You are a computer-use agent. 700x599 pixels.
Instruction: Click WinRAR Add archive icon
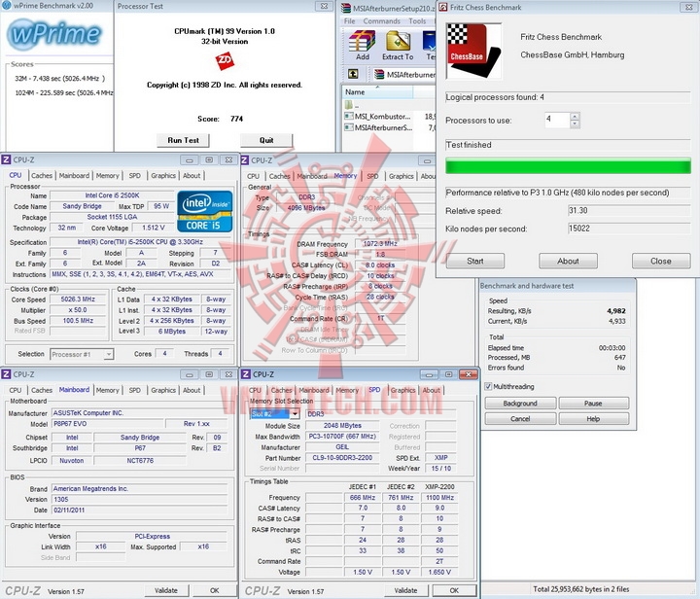[362, 46]
